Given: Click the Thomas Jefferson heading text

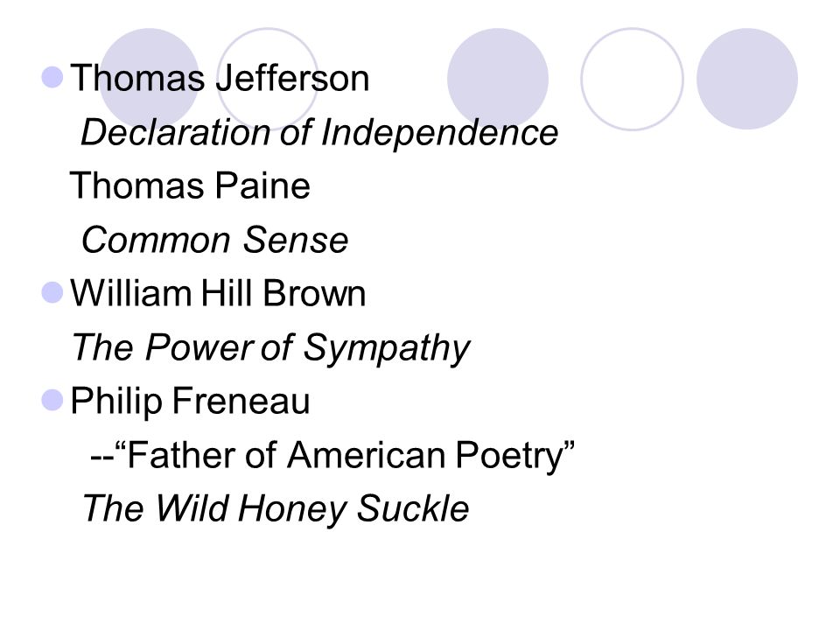Looking at the screenshot, I should click(220, 78).
